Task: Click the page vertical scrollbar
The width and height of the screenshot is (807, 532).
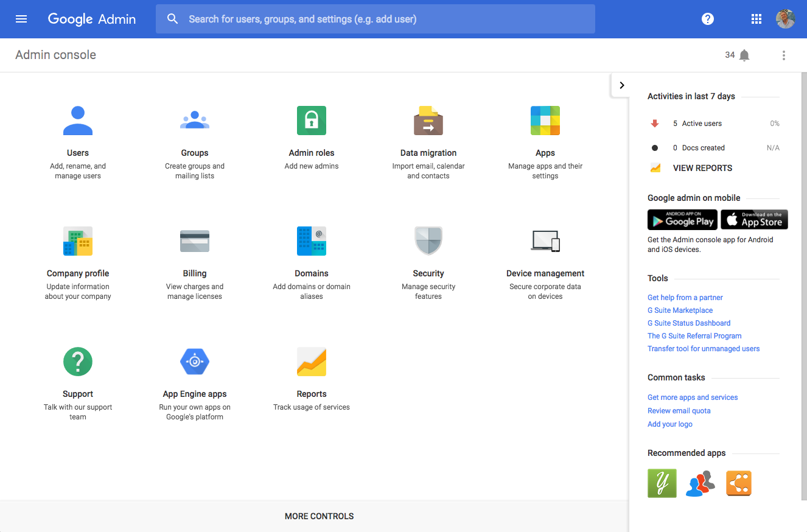Action: coord(804,286)
